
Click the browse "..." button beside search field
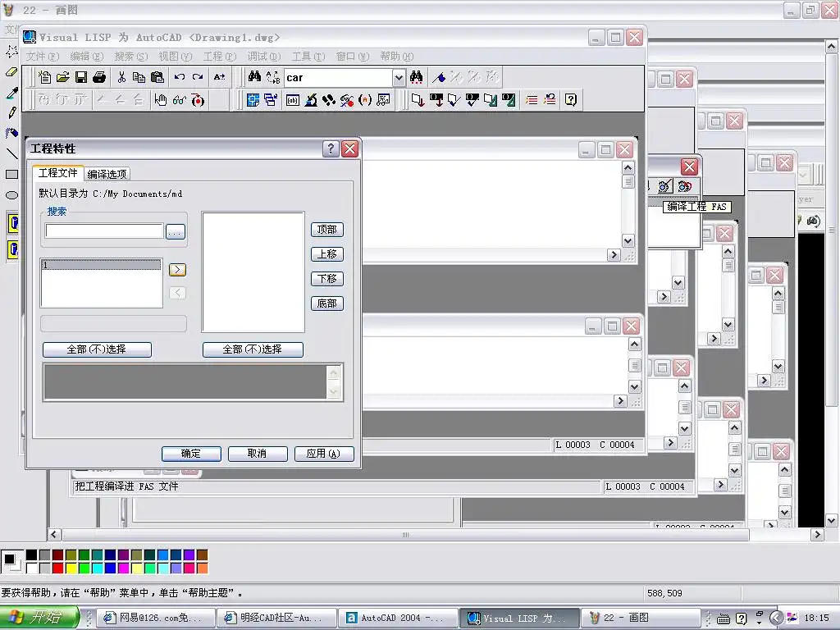point(176,231)
